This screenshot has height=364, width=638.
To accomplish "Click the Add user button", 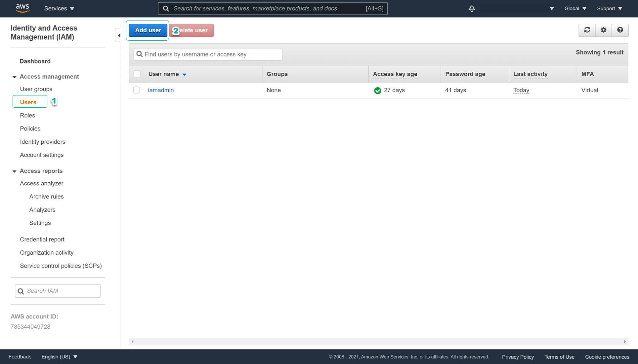I will 148,30.
